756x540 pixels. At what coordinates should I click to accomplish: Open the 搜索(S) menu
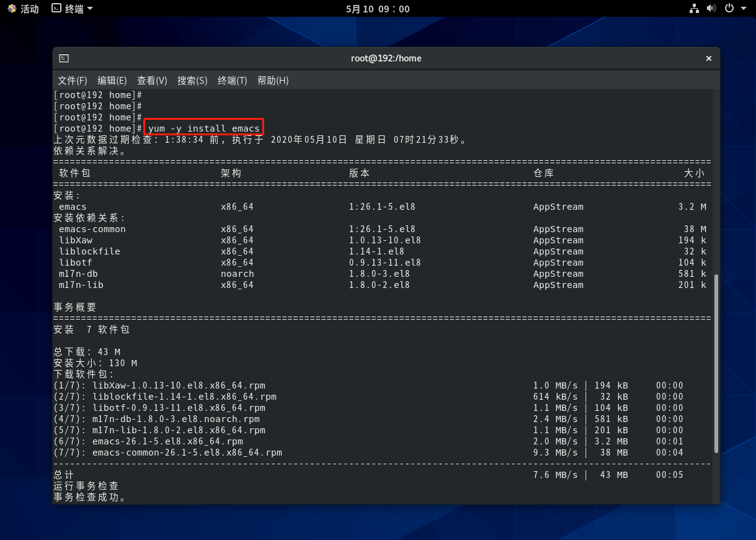(x=192, y=81)
